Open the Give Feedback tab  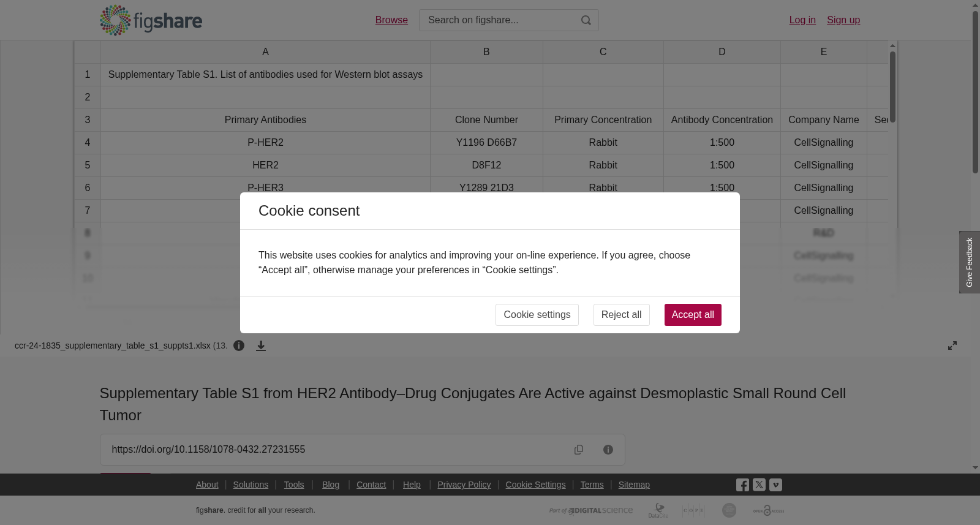(970, 262)
